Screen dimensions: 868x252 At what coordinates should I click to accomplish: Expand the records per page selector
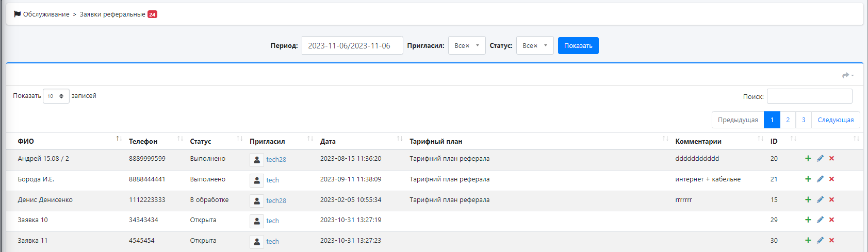(56, 96)
